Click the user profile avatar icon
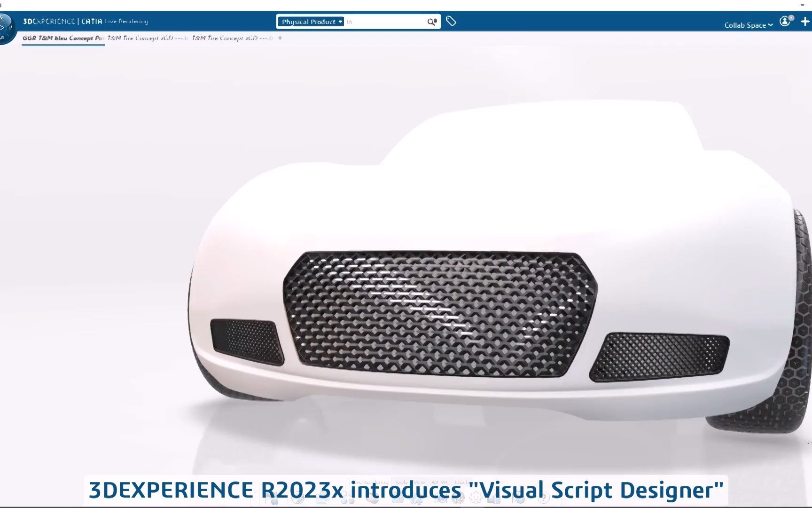Image resolution: width=812 pixels, height=508 pixels. tap(784, 21)
